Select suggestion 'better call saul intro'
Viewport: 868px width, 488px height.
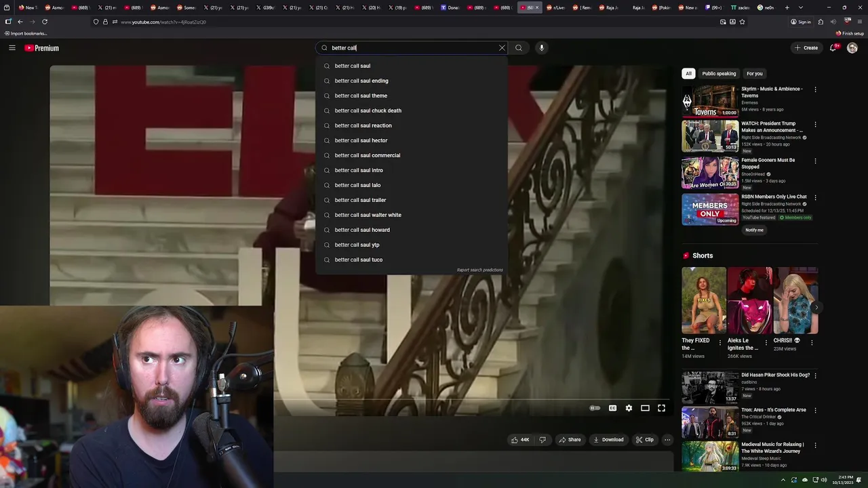click(x=412, y=170)
